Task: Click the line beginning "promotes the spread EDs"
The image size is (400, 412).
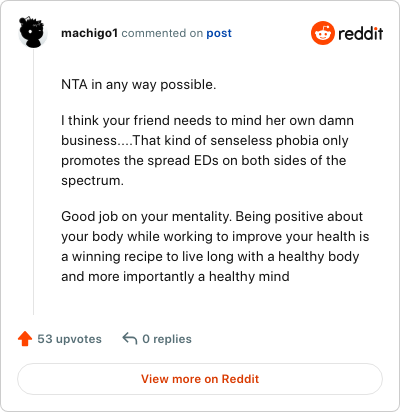Action: [x=204, y=161]
